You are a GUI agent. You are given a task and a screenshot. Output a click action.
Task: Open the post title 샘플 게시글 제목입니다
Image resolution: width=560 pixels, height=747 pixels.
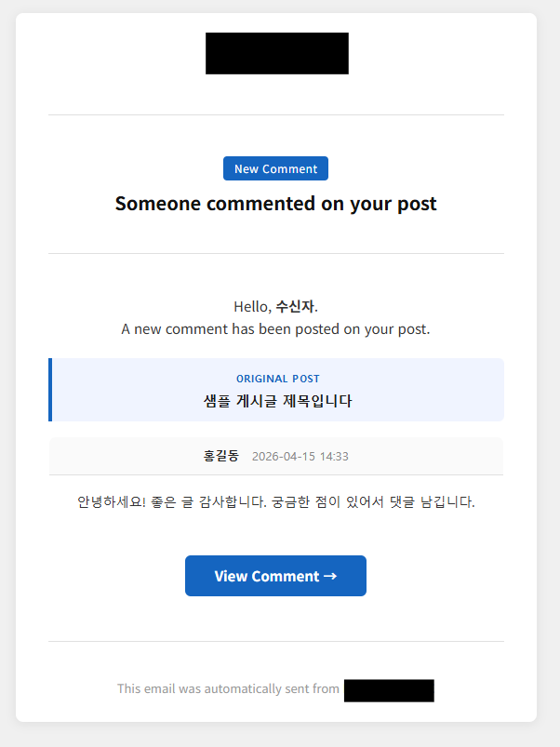coord(277,401)
